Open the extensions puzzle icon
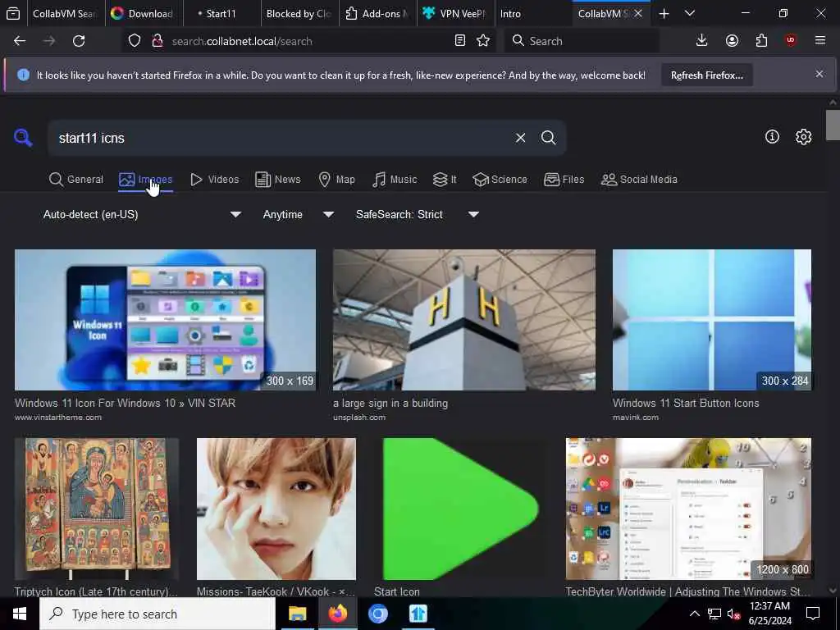 [x=761, y=41]
